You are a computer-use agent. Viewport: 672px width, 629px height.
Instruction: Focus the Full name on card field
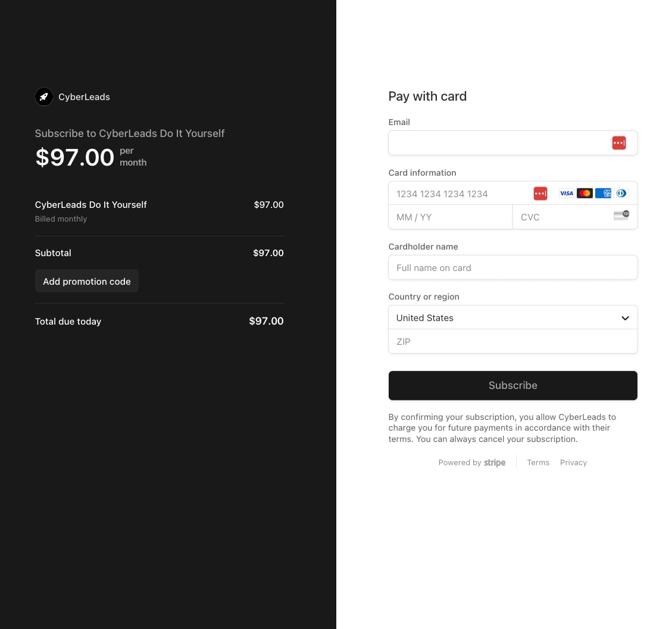coord(512,267)
